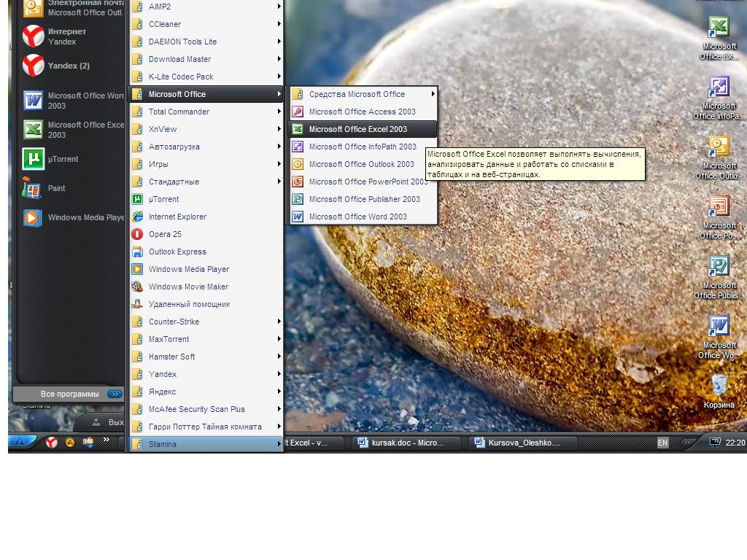The image size is (747, 560).
Task: Click the PowerPoint icon in submenu
Action: (298, 182)
